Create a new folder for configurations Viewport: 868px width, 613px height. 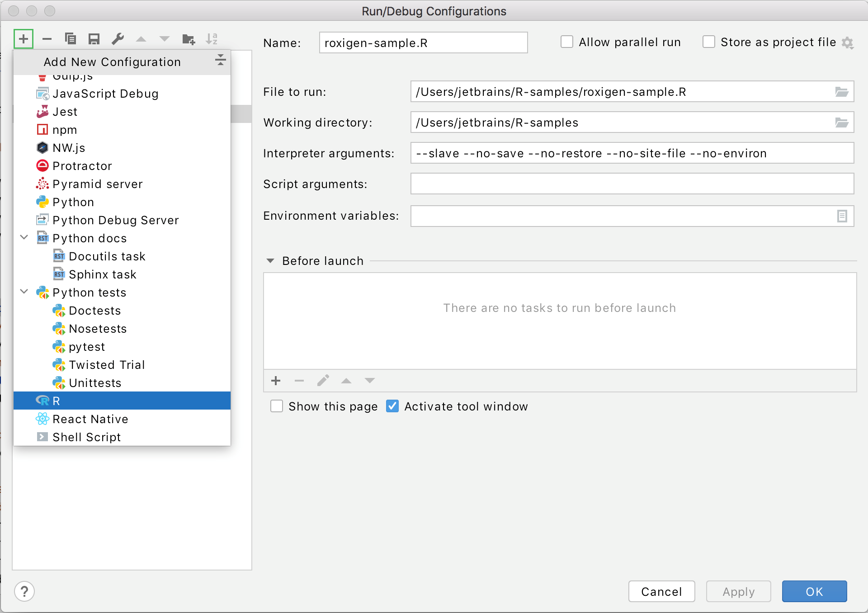click(x=189, y=39)
